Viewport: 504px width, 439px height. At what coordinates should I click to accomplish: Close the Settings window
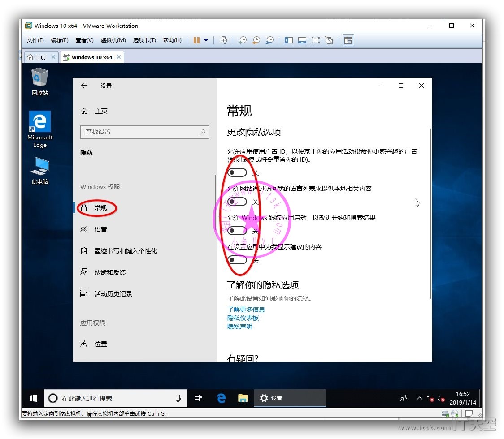(x=421, y=86)
